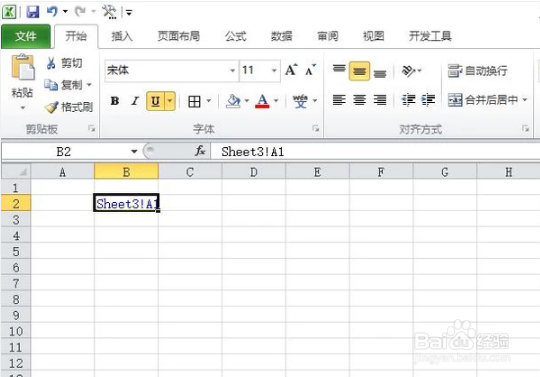The height and width of the screenshot is (377, 540).
Task: Open the Customize Quick Access Toolbar dropdown
Action: [x=129, y=13]
